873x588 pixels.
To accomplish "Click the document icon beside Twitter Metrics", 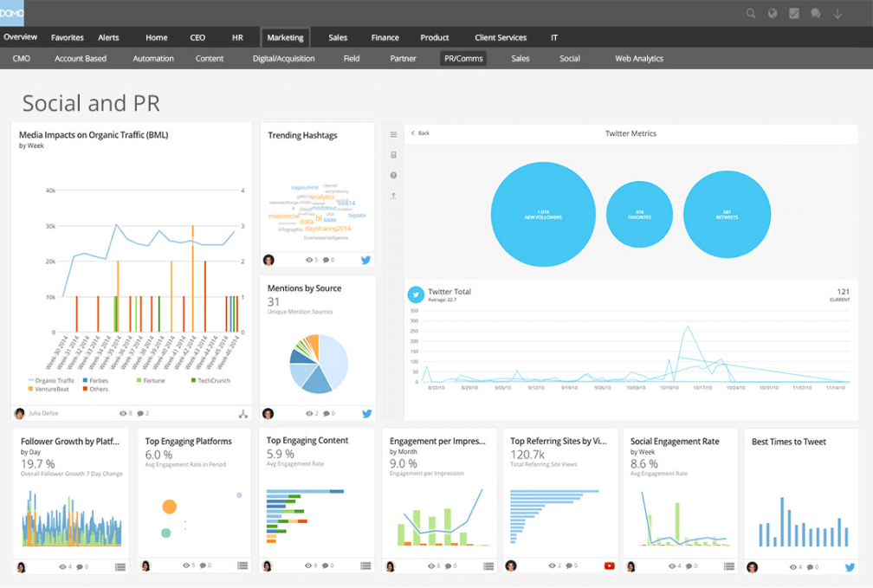I will [393, 155].
